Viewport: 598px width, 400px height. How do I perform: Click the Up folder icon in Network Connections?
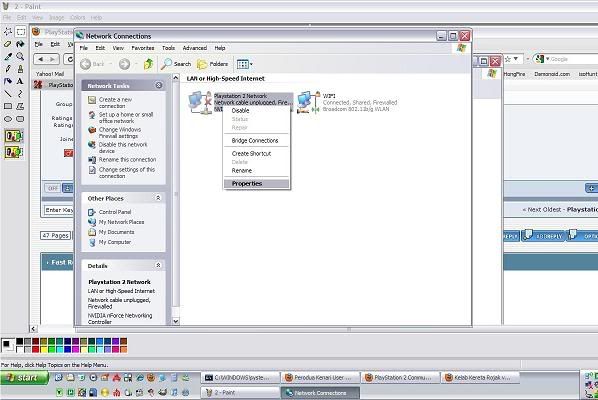pyautogui.click(x=148, y=64)
